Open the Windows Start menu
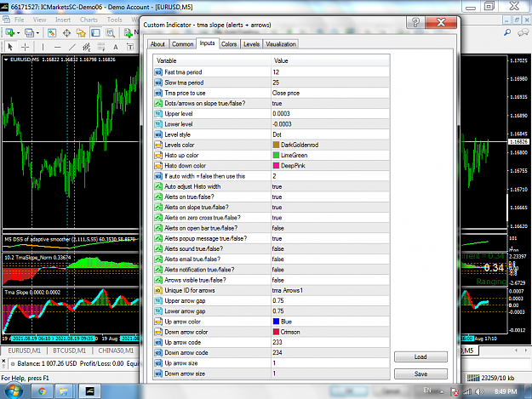Viewport: 532px width, 399px height. [x=14, y=391]
